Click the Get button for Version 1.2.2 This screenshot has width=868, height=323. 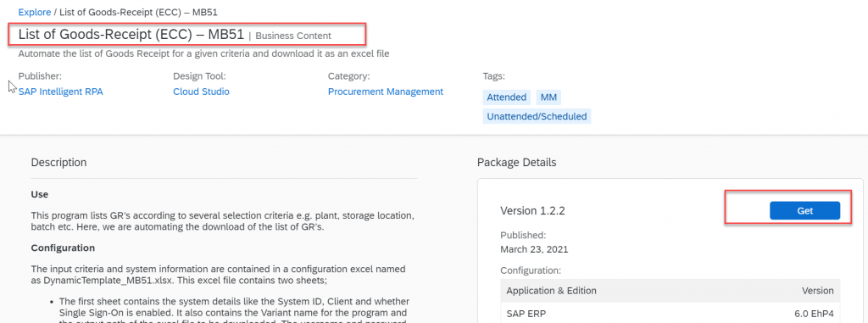pyautogui.click(x=805, y=210)
